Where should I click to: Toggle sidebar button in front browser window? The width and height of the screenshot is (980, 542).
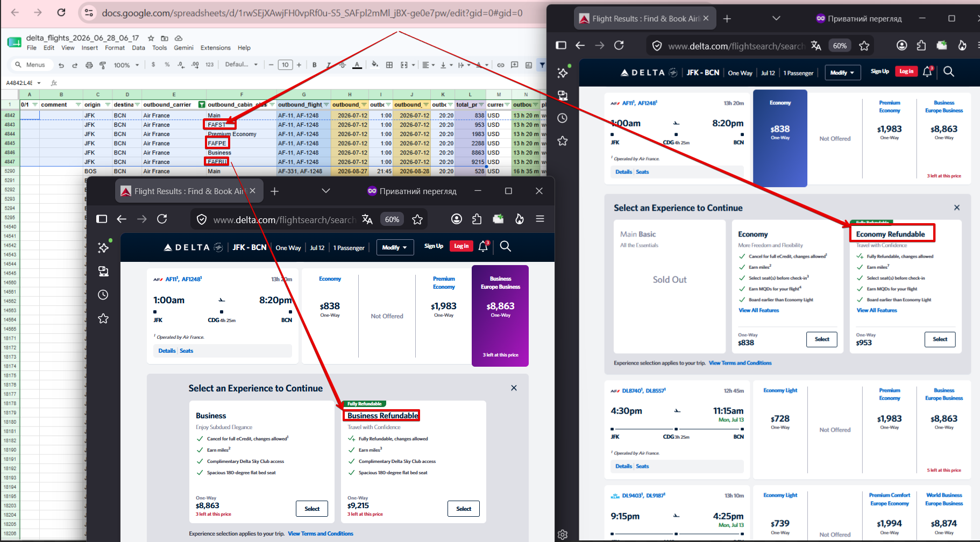(x=102, y=219)
